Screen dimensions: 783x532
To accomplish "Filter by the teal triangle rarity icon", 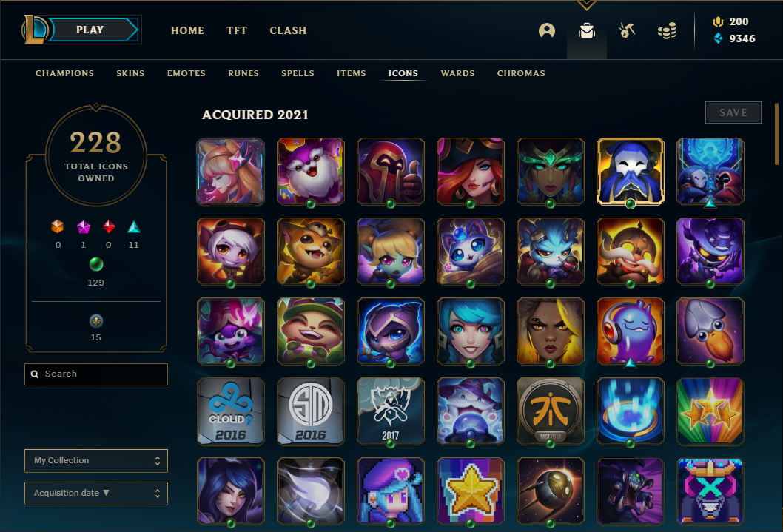I will coord(133,227).
